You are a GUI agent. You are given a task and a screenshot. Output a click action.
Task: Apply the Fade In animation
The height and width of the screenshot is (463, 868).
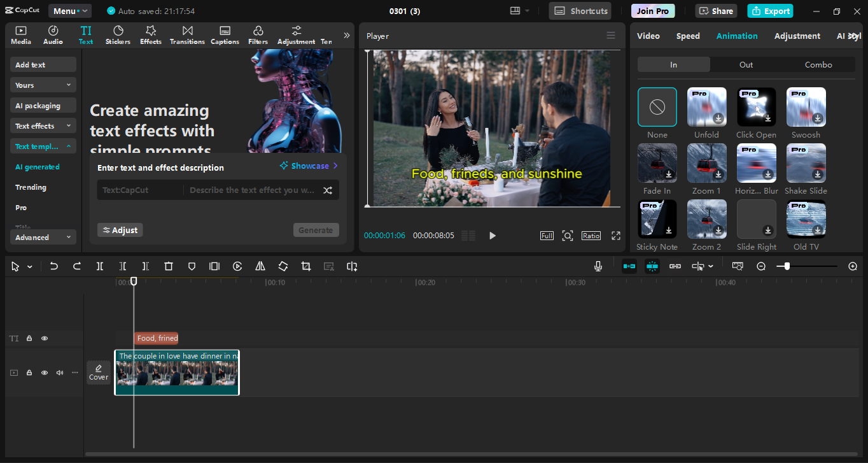(657, 163)
